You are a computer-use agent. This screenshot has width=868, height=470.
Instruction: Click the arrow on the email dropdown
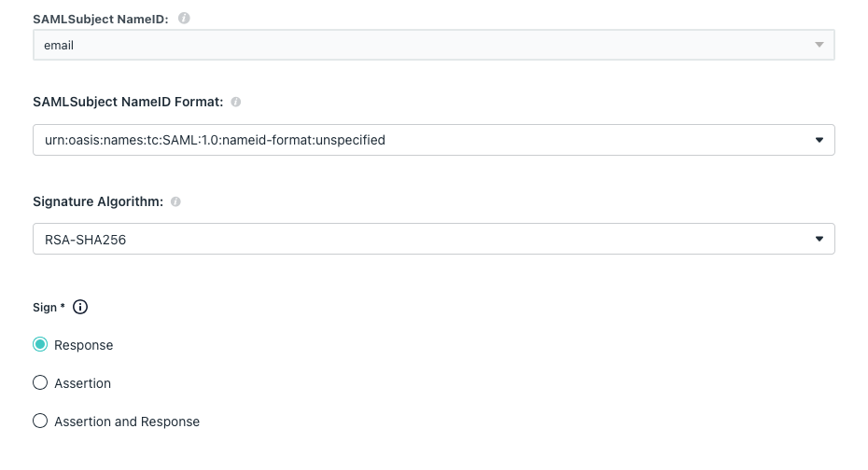819,45
